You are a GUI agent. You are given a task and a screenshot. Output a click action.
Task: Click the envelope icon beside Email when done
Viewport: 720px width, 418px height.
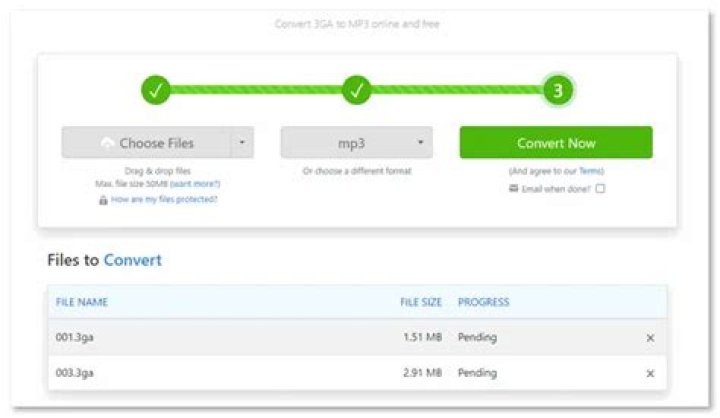513,188
